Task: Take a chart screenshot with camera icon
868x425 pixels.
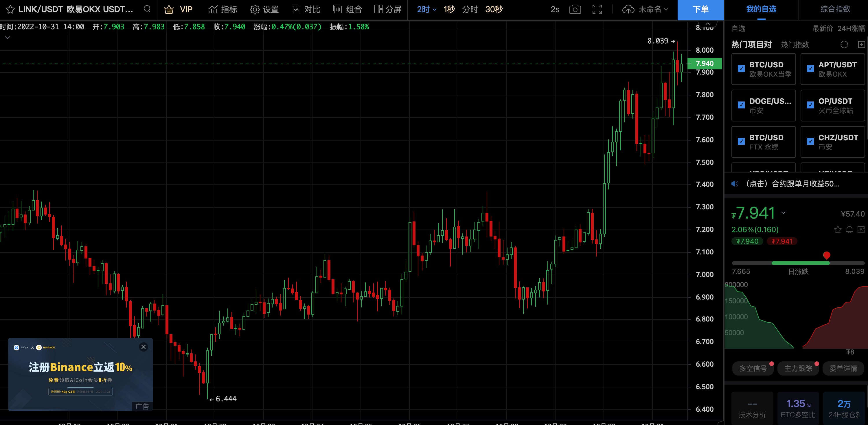Action: click(x=575, y=10)
